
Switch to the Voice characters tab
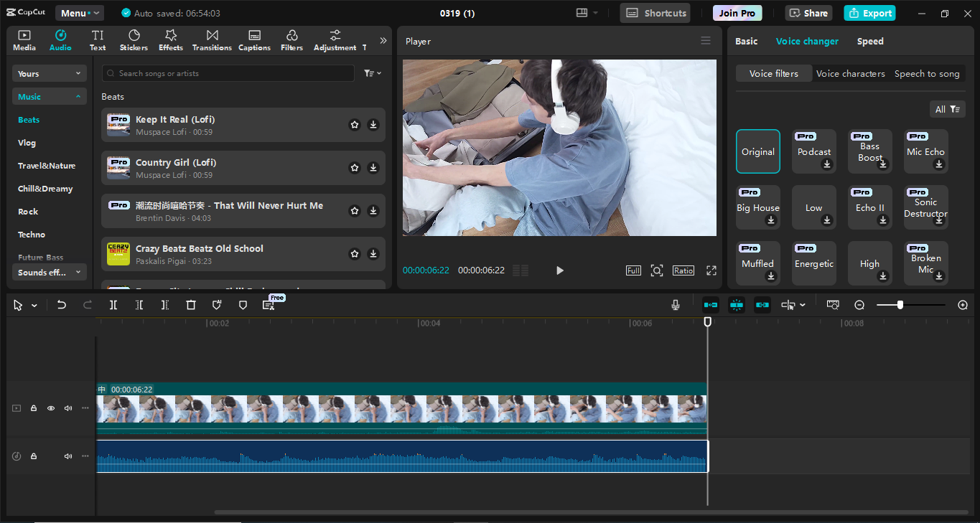pos(851,73)
